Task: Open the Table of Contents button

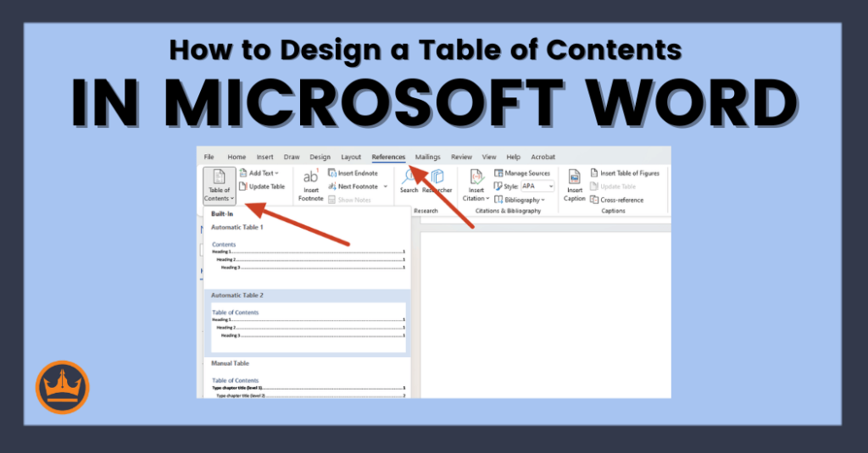Action: coord(219,186)
